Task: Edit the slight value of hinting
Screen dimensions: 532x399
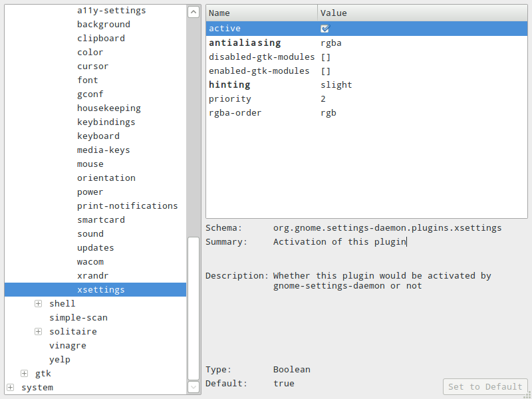Action: [336, 85]
